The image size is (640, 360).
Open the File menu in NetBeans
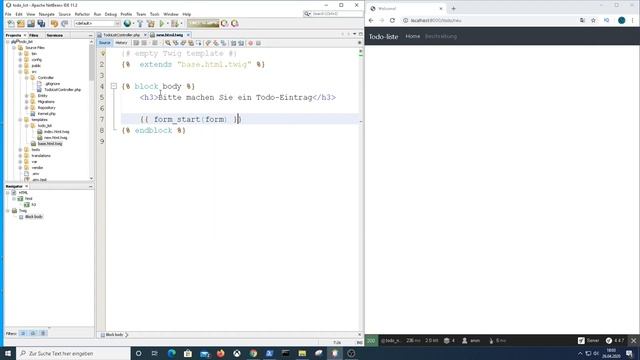[8, 14]
